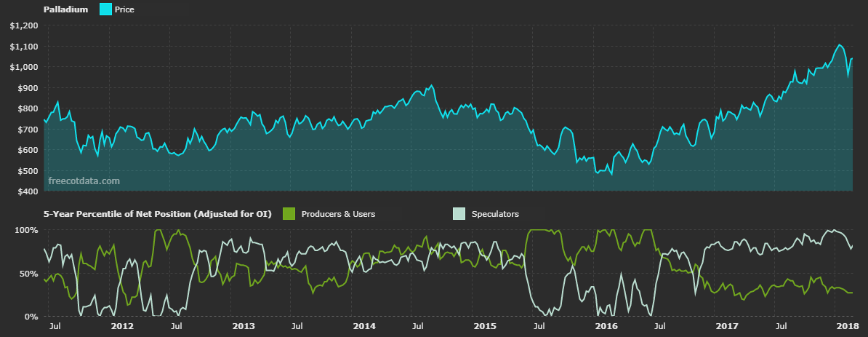Click the $1,000 price axis label
The image size is (868, 337).
tap(24, 67)
